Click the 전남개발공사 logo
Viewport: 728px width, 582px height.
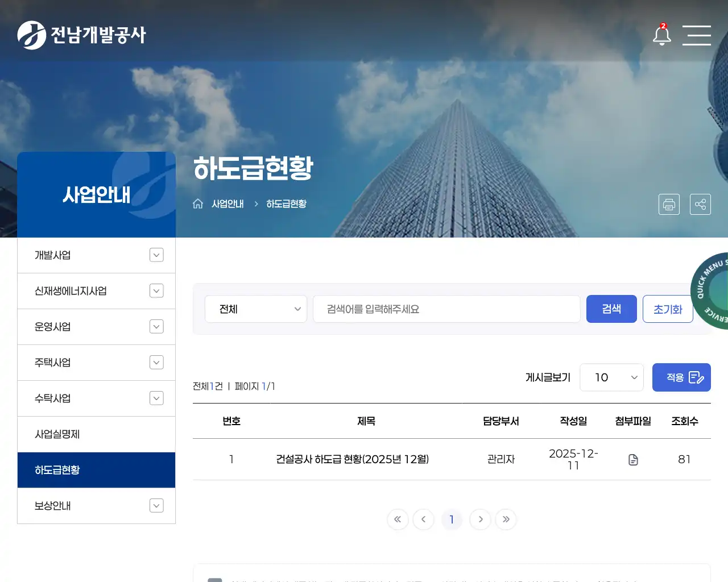click(x=81, y=35)
